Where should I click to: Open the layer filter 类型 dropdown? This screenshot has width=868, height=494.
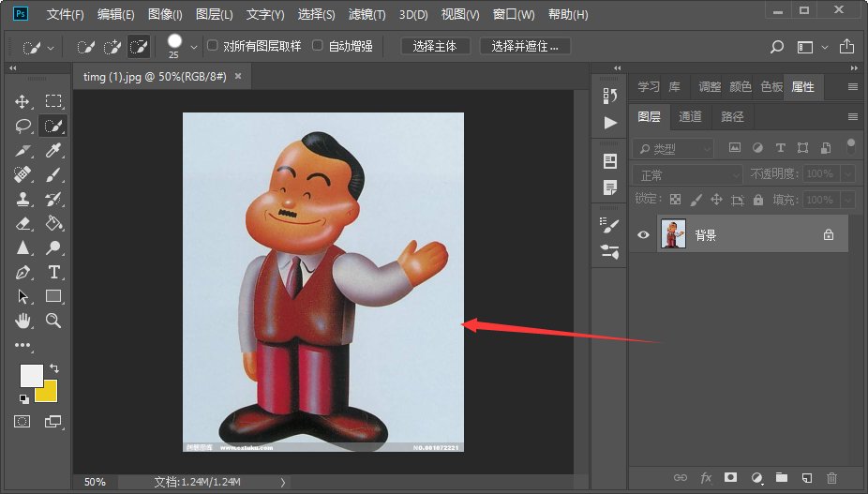[673, 148]
